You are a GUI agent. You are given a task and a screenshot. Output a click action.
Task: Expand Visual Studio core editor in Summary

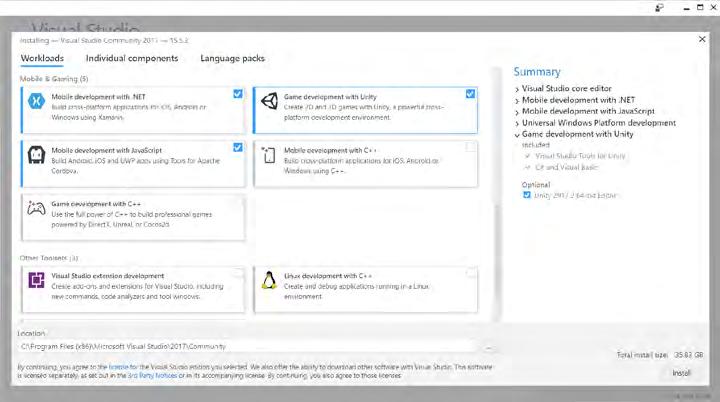[517, 89]
